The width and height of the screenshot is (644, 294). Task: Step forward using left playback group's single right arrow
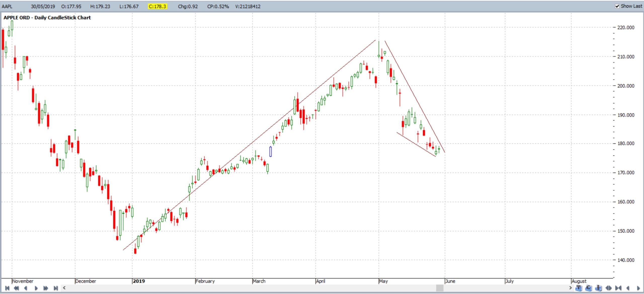36,288
